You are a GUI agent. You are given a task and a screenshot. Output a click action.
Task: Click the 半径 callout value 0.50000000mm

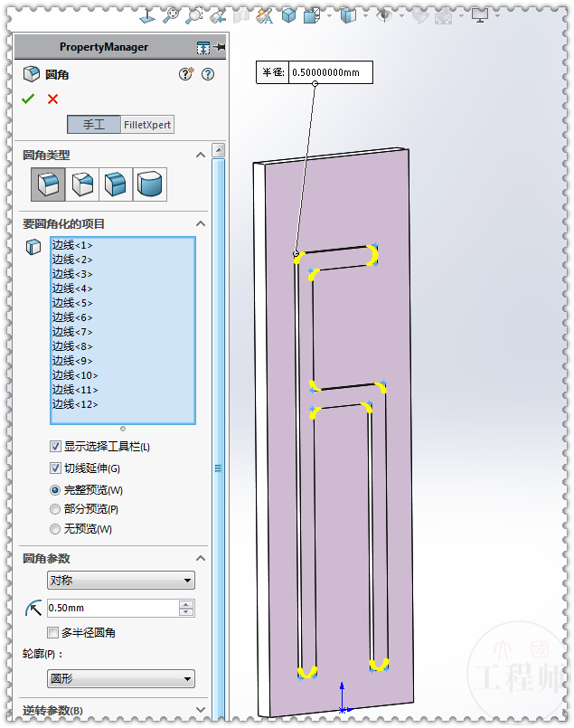coord(330,72)
